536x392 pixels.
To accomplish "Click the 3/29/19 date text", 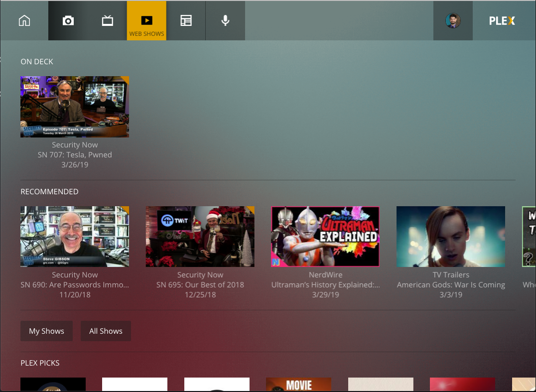I will pos(325,294).
